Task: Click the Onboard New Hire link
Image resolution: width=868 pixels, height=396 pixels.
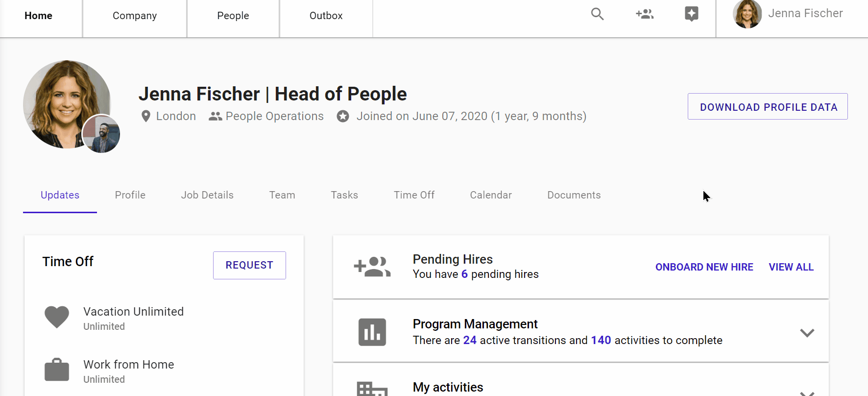Action: click(x=704, y=267)
